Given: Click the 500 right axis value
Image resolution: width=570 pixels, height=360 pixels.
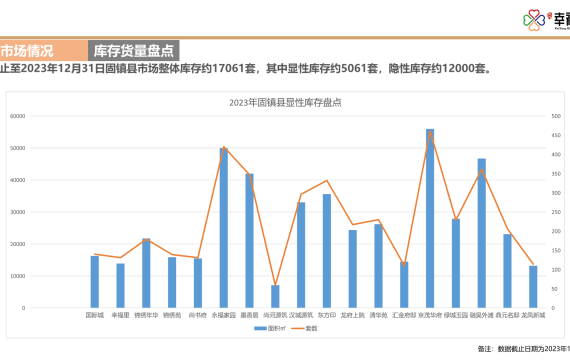Looking at the screenshot, I should pyautogui.click(x=556, y=116).
